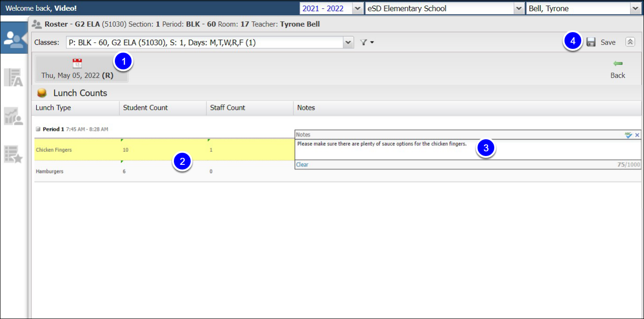This screenshot has width=644, height=319.
Task: Click the Welcome back, Video! text
Action: point(41,8)
